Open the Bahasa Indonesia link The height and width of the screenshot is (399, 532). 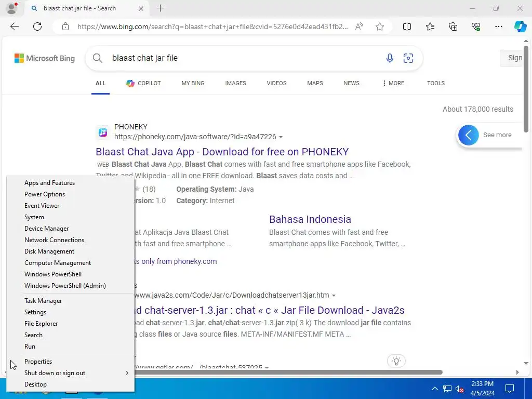pyautogui.click(x=310, y=219)
